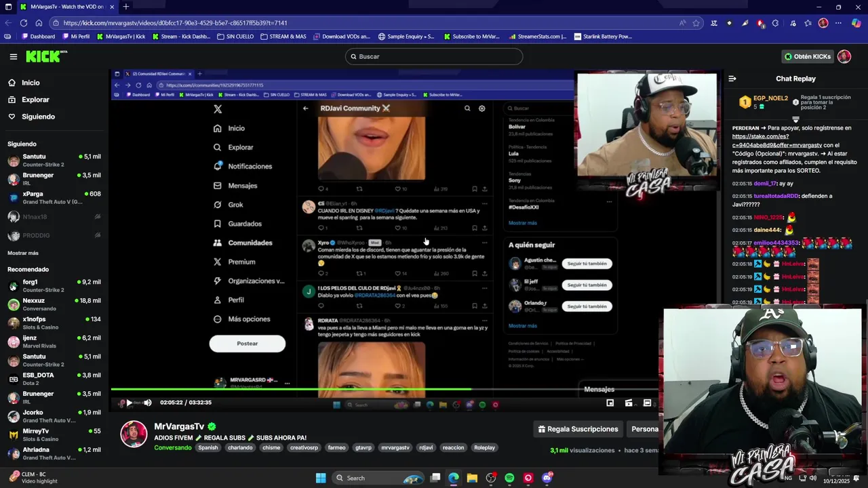Image resolution: width=868 pixels, height=488 pixels.
Task: Open Discord from taskbar
Action: coord(547,478)
